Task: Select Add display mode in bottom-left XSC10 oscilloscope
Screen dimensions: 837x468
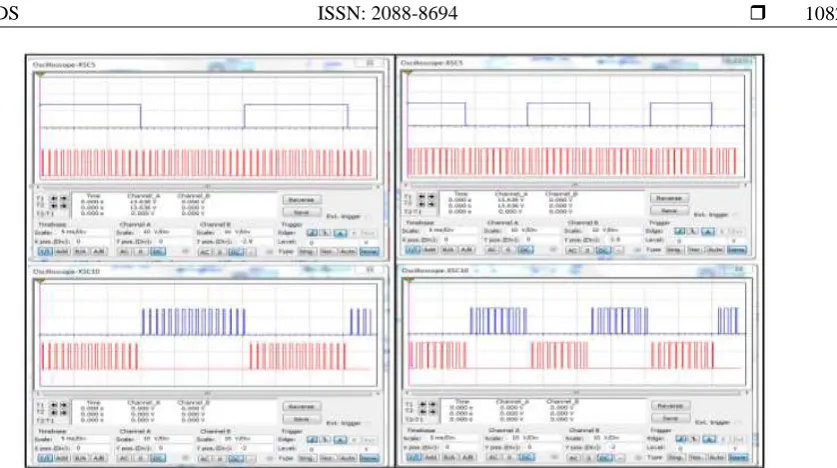Action: pyautogui.click(x=62, y=458)
